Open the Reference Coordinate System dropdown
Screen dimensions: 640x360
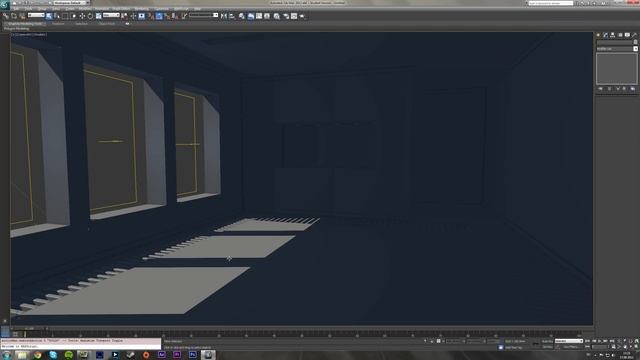(111, 15)
